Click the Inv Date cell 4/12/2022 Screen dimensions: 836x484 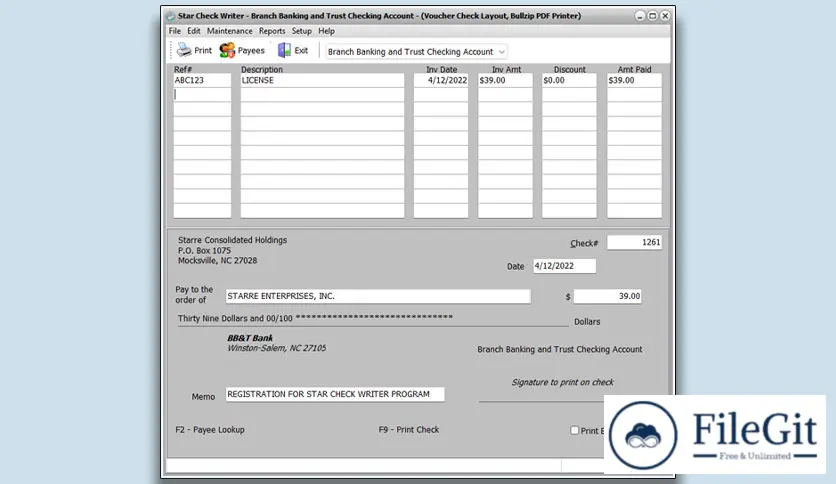point(441,80)
